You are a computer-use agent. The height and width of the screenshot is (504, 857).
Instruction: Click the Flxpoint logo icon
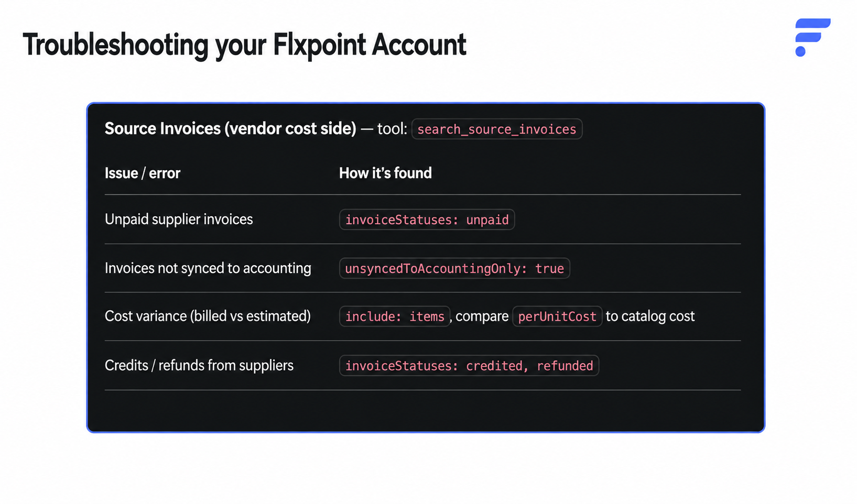(x=812, y=37)
